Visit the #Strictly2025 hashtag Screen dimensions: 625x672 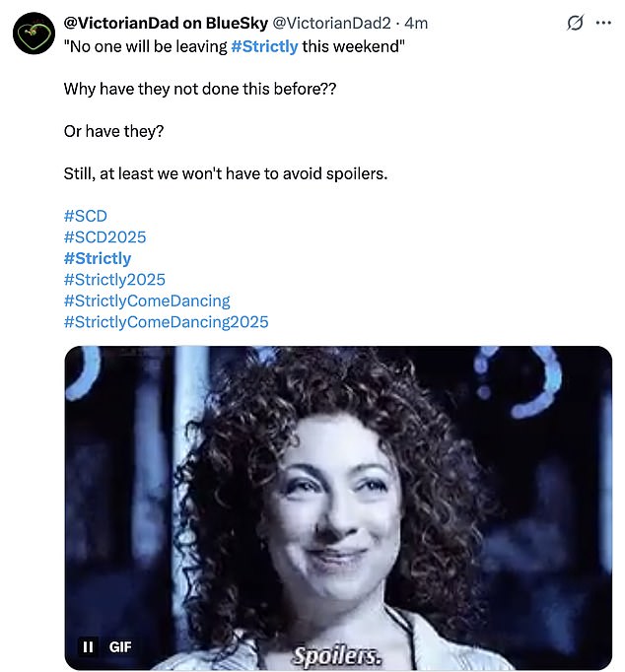pyautogui.click(x=114, y=279)
